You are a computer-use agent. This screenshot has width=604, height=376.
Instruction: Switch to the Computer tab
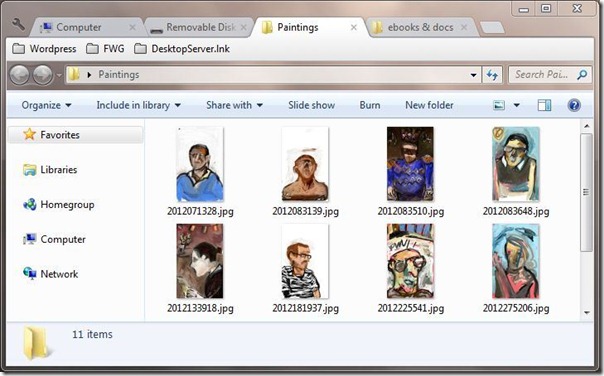[x=88, y=27]
